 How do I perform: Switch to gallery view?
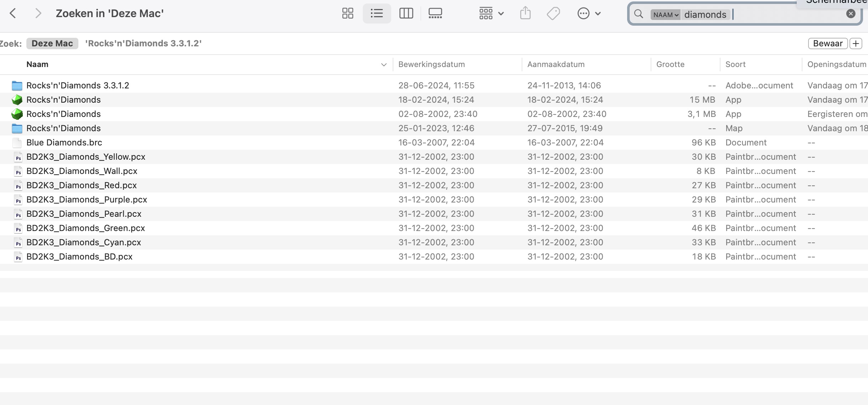tap(435, 14)
